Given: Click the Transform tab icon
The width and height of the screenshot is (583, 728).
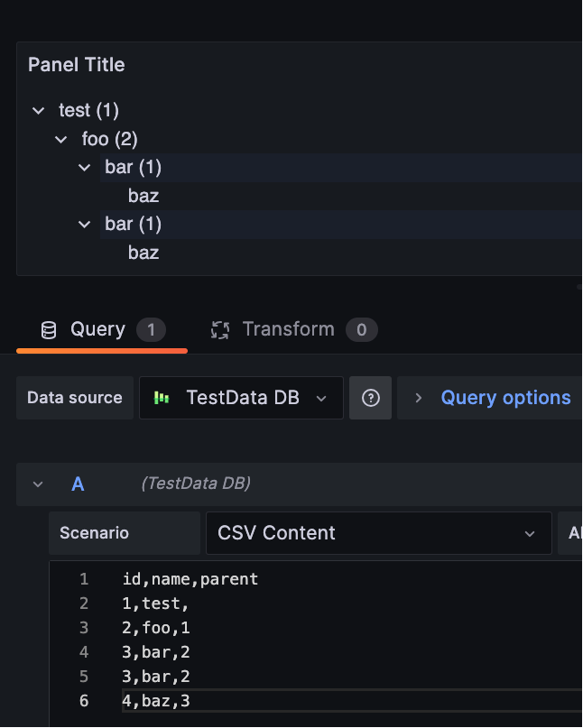Looking at the screenshot, I should click(x=218, y=328).
